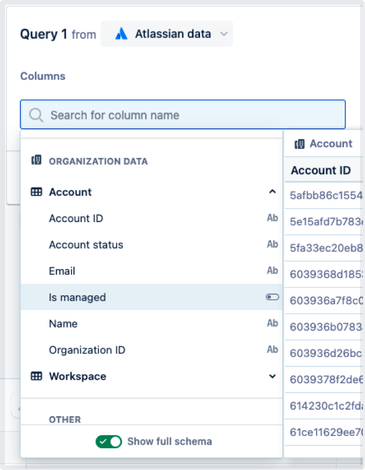
Task: Select the Account status column
Action: [x=152, y=245]
